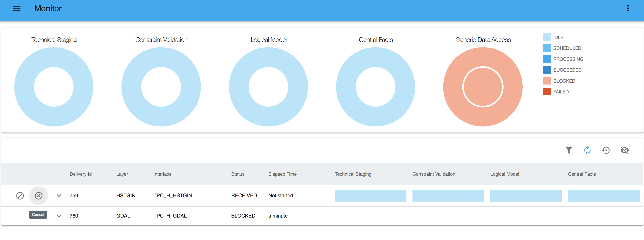Viewport: 644px width, 240px height.
Task: Click the TPC_H_GDAL interface cell
Action: (x=170, y=216)
